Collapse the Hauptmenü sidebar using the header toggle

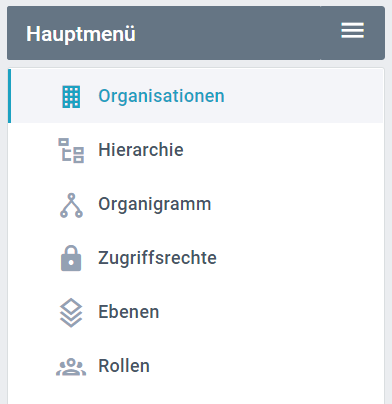[352, 33]
